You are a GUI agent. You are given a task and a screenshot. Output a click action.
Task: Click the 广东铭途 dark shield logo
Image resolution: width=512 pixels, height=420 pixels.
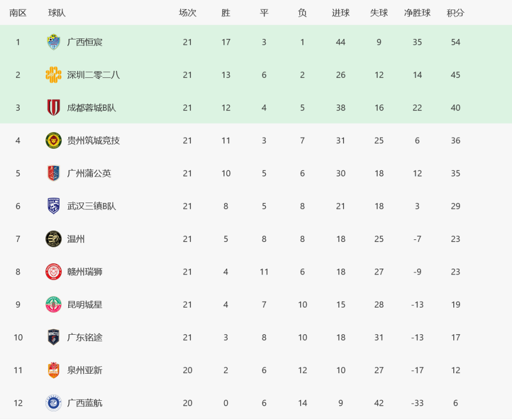[53, 337]
